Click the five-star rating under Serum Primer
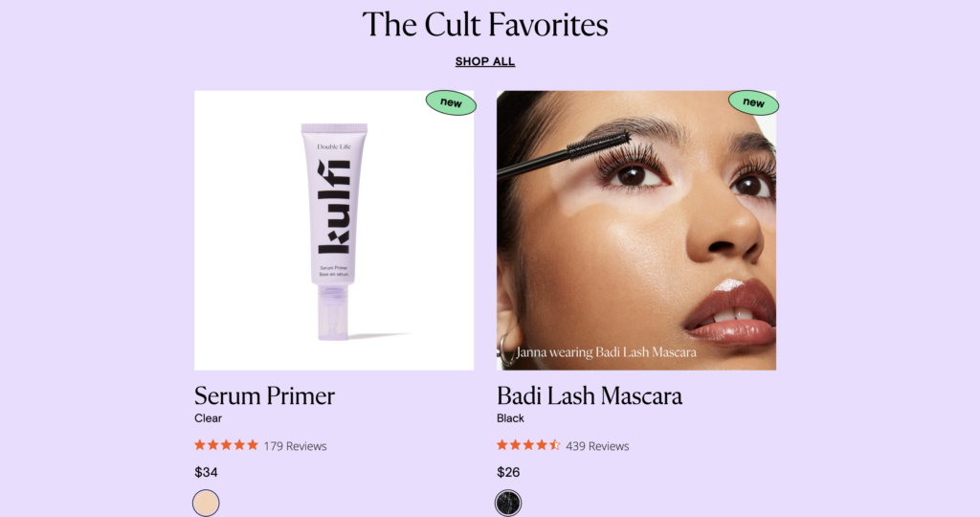Screen dimensions: 980x517 click(x=226, y=445)
